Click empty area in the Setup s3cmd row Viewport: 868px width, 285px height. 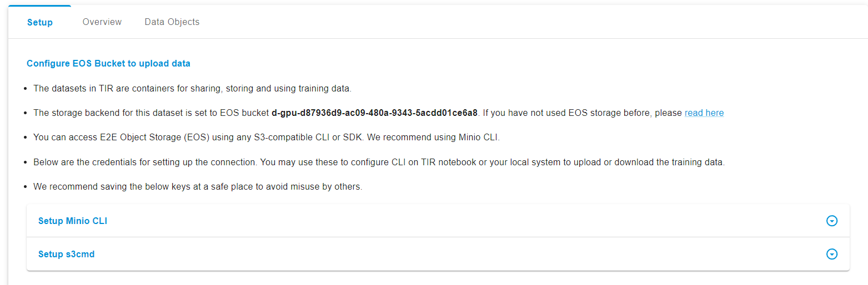click(x=444, y=254)
